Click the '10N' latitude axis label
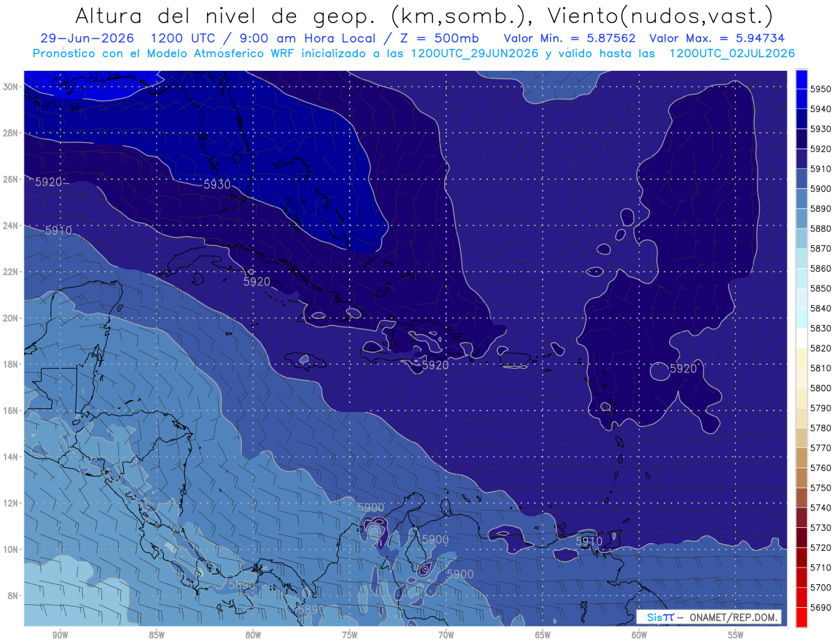The width and height of the screenshot is (834, 644). [10, 550]
